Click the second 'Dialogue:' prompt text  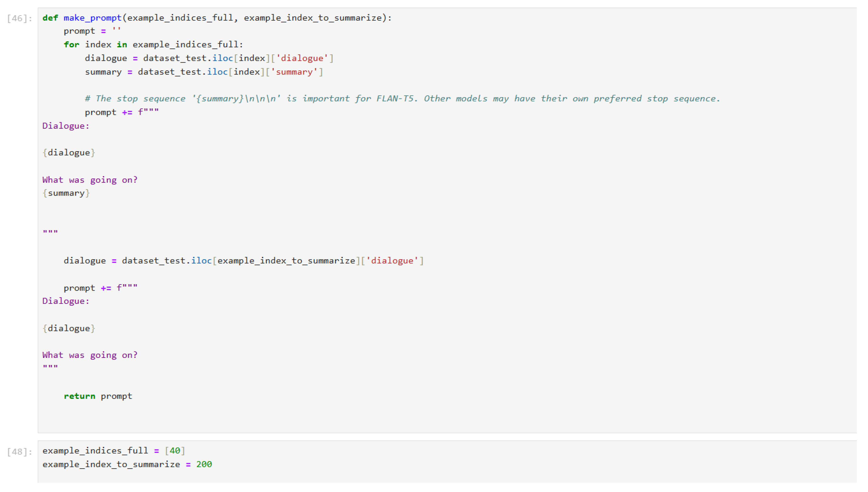point(66,301)
